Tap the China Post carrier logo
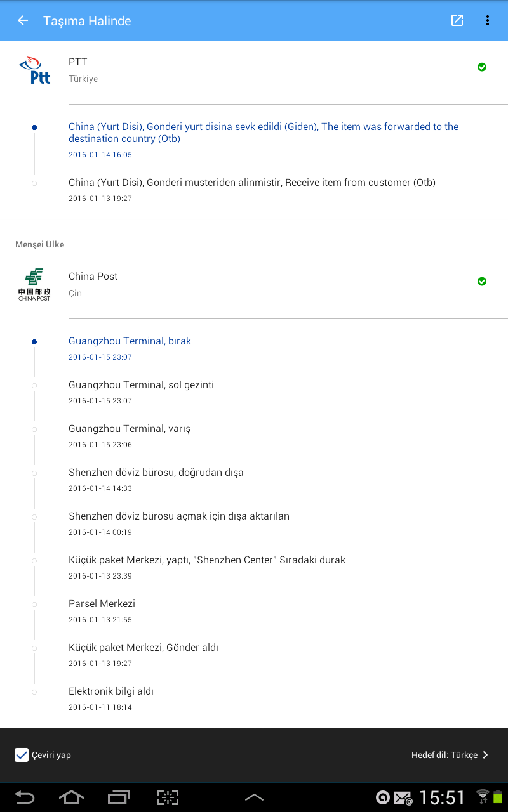The width and height of the screenshot is (508, 812). click(34, 284)
